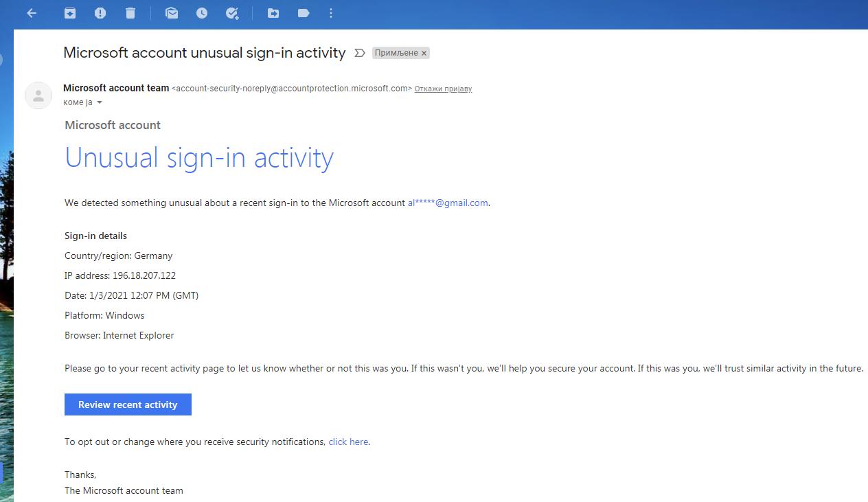The height and width of the screenshot is (502, 868).
Task: Report this email as spam
Action: click(x=100, y=13)
